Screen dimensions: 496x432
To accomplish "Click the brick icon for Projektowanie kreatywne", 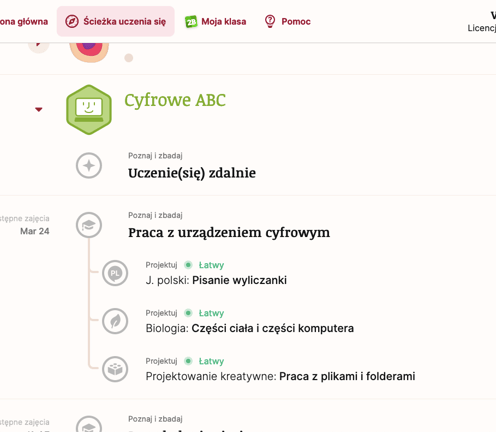I will pyautogui.click(x=115, y=369).
